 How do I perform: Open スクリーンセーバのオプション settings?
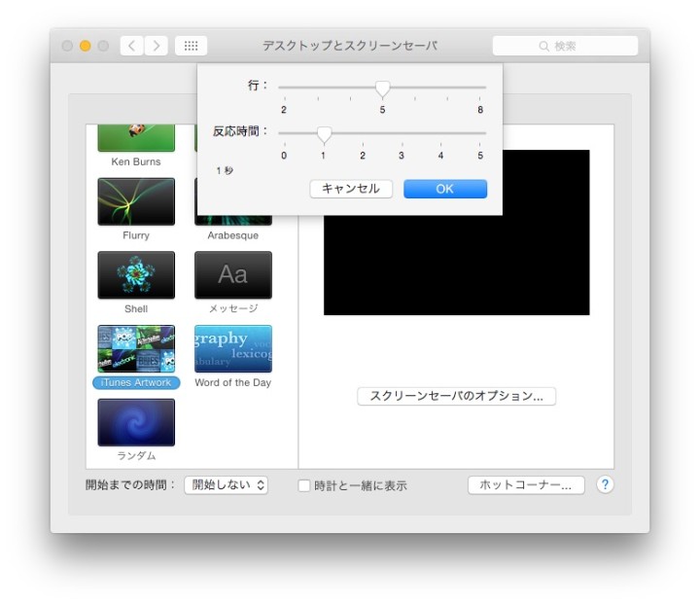tap(456, 396)
